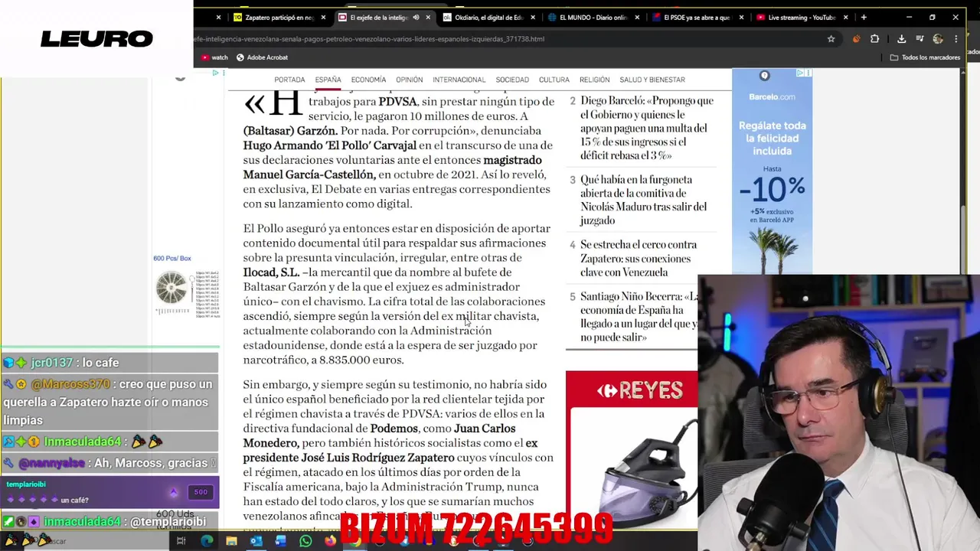Close the 'Live streaming - YouTube' tab
Viewport: 980px width, 551px height.
846,18
